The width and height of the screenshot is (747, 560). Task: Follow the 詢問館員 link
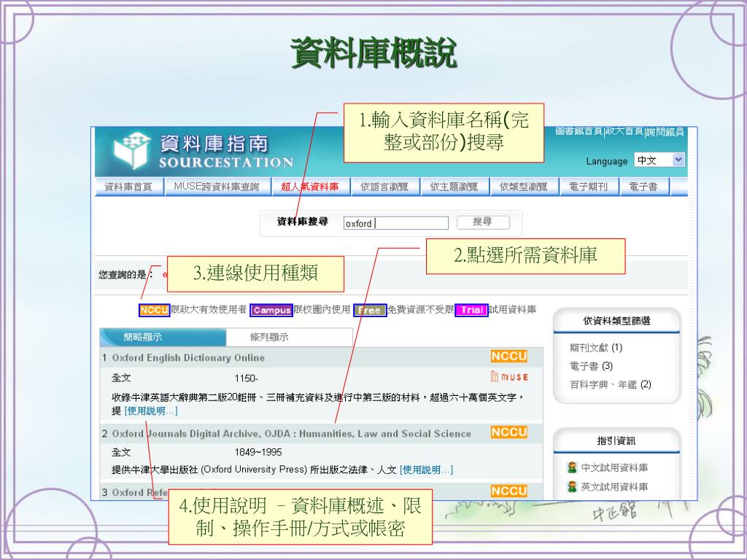665,132
